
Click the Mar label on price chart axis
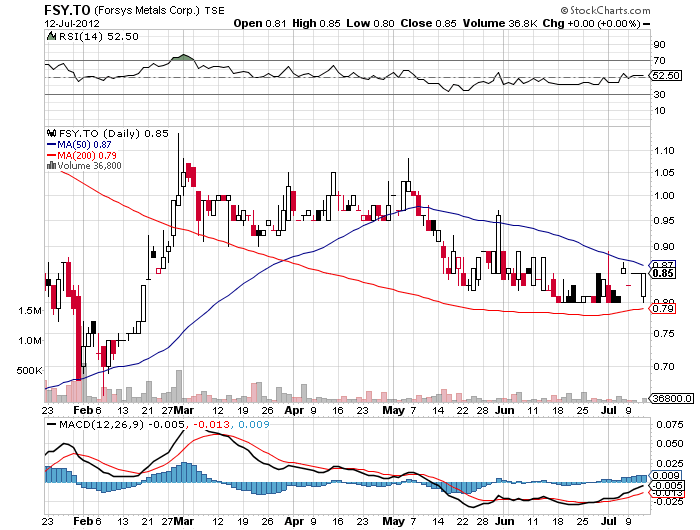click(183, 410)
